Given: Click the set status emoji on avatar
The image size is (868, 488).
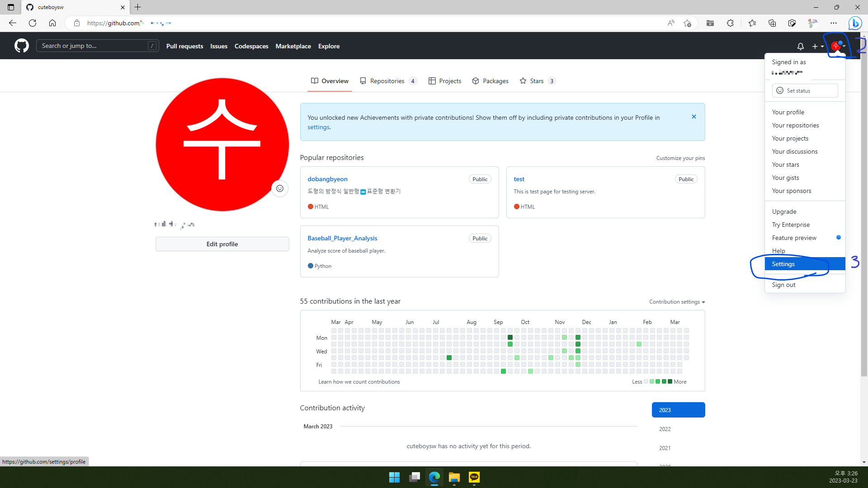Looking at the screenshot, I should coord(280,188).
